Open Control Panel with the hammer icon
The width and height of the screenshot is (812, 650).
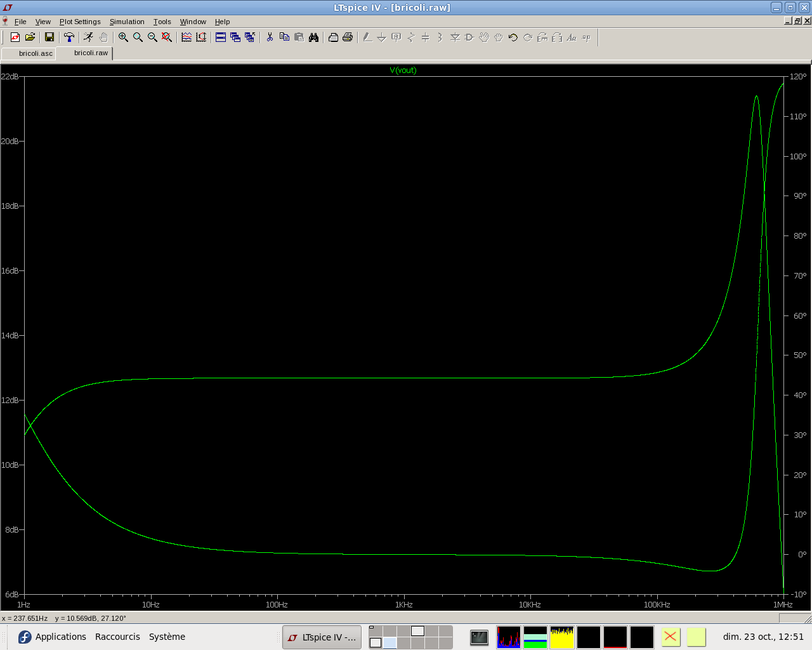[69, 37]
